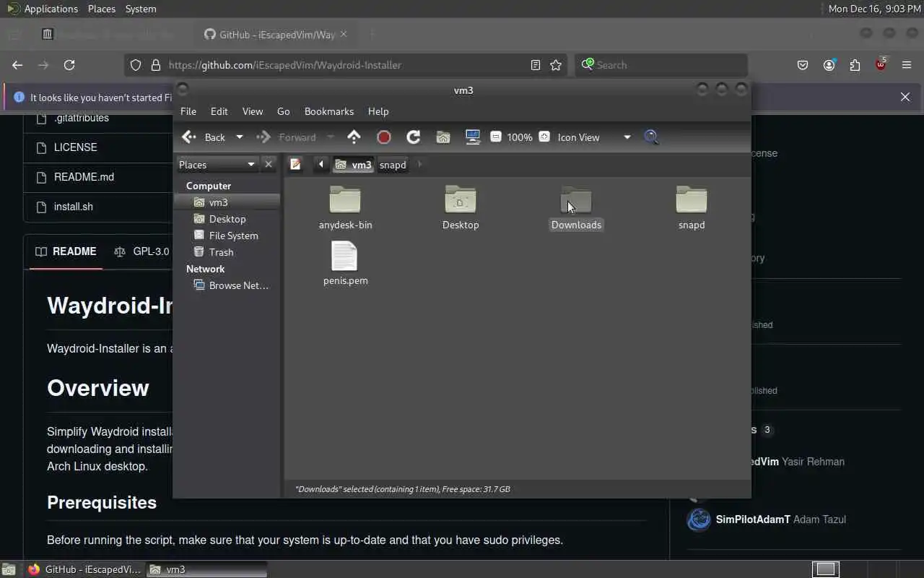
Task: Open the Edit menu in file manager
Action: [219, 111]
